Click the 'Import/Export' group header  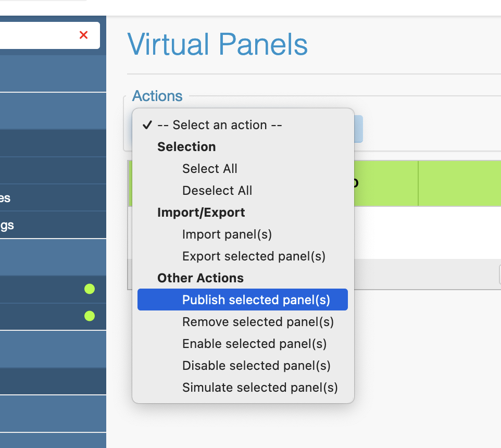tap(201, 213)
